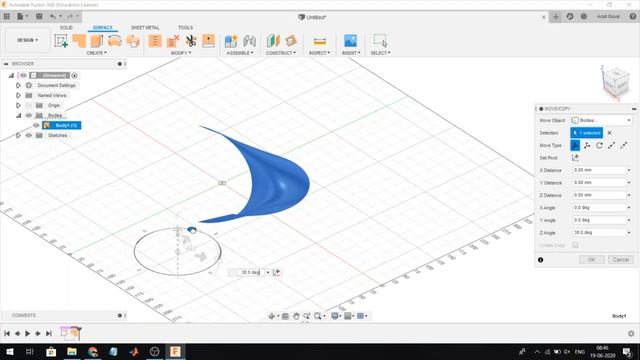Enable the Create Copy checkbox

[x=575, y=245]
